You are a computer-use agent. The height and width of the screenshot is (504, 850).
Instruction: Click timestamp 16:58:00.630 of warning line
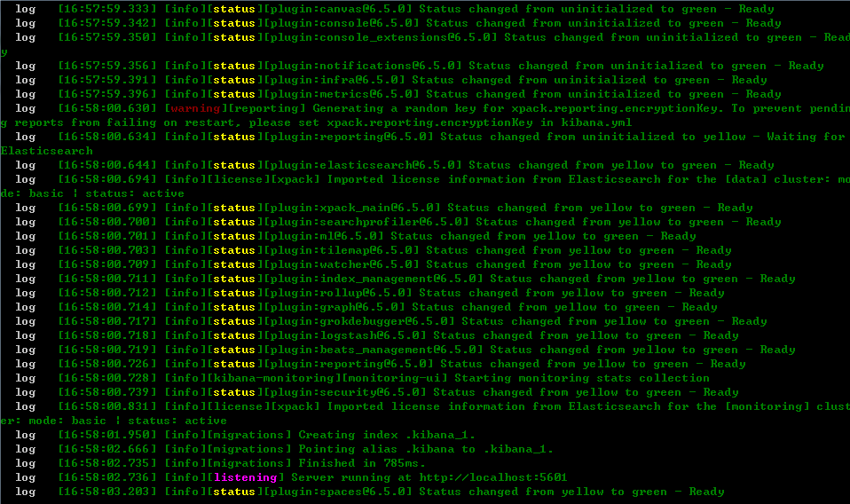tap(108, 108)
